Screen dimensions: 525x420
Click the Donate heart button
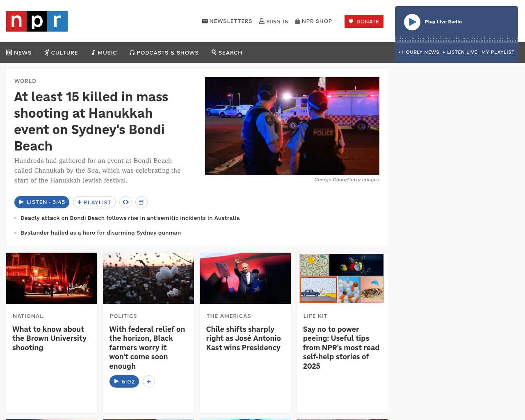[364, 21]
